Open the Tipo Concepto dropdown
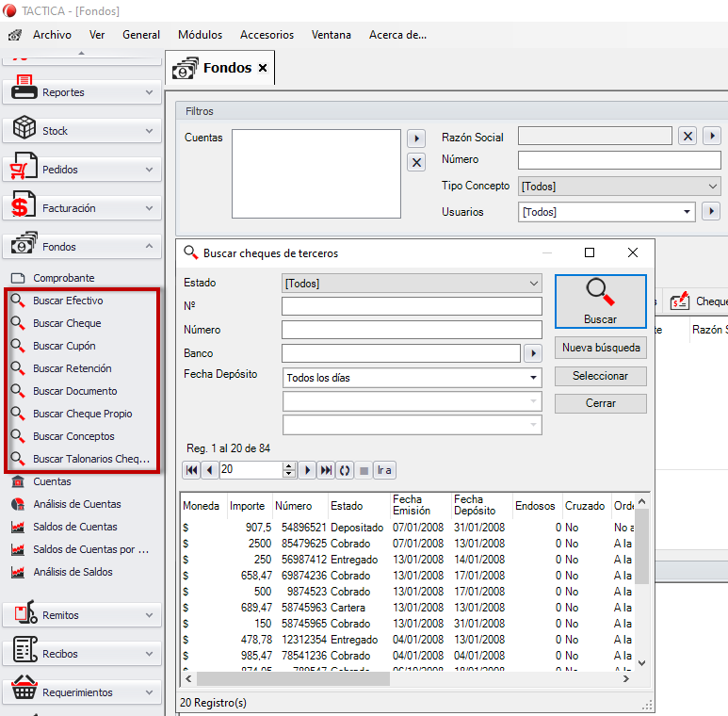Screen dimensions: 728x716 click(620, 187)
